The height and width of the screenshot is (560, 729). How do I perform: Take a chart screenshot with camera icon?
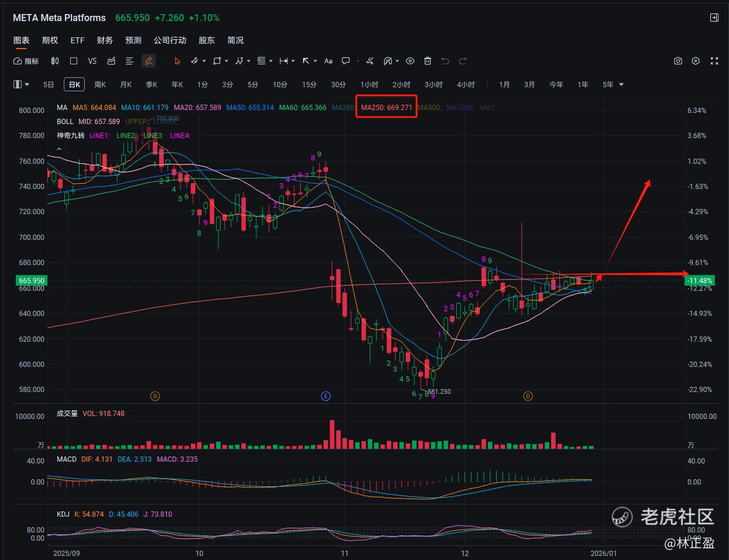(x=678, y=61)
